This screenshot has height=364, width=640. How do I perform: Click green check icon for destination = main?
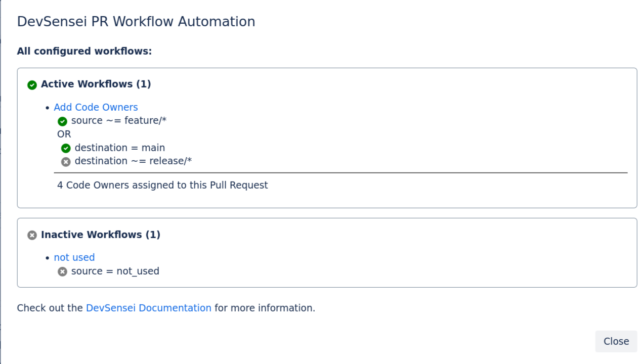(66, 148)
